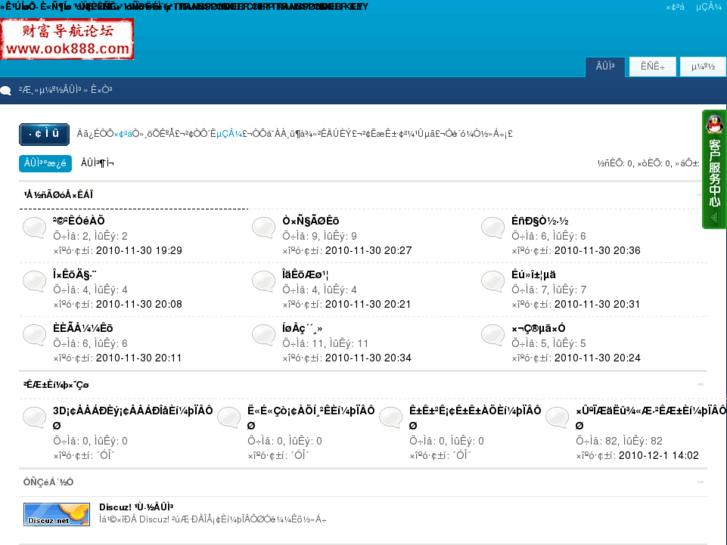Click the Discuz.net banner image

57,514
